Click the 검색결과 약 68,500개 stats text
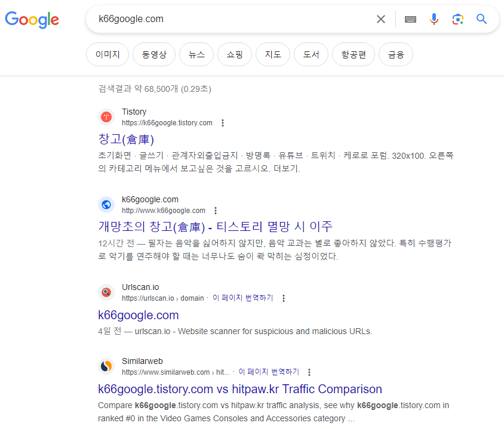Screen dimensions: 504x429 tap(154, 89)
